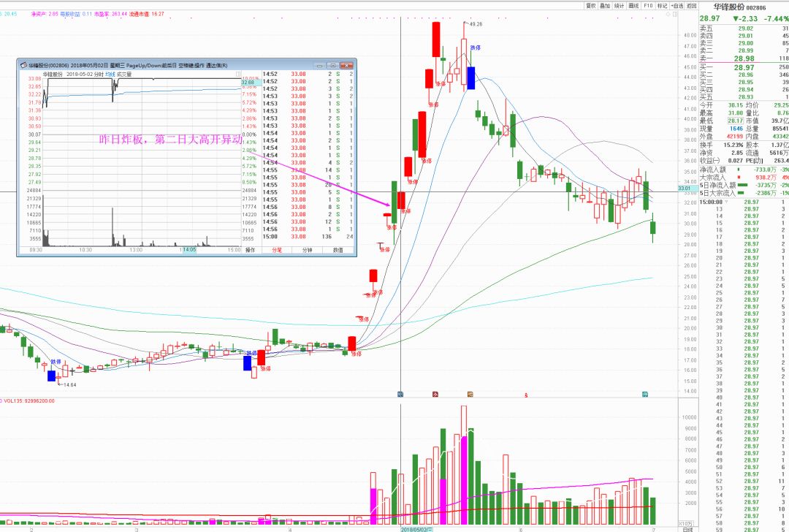Viewport: 789px width, 532px height.
Task: Click the 标记 mark button
Action: [x=663, y=6]
